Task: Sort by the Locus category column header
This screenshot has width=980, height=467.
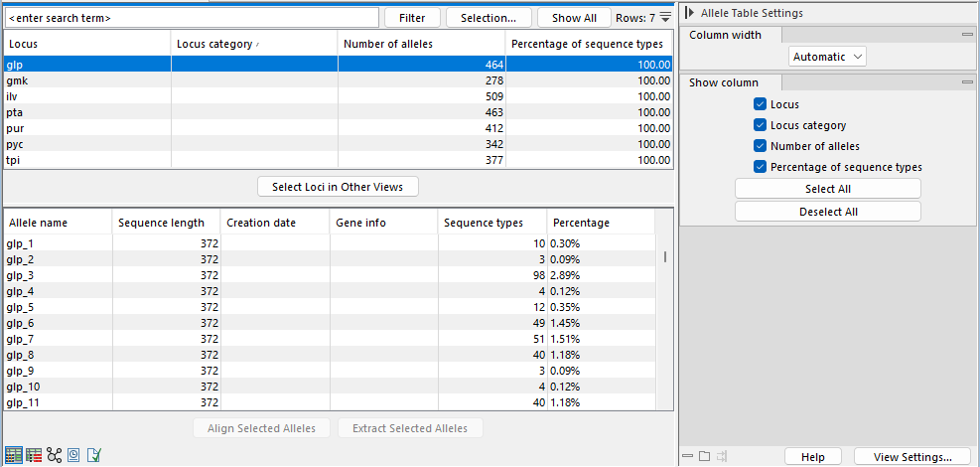Action: [255, 45]
